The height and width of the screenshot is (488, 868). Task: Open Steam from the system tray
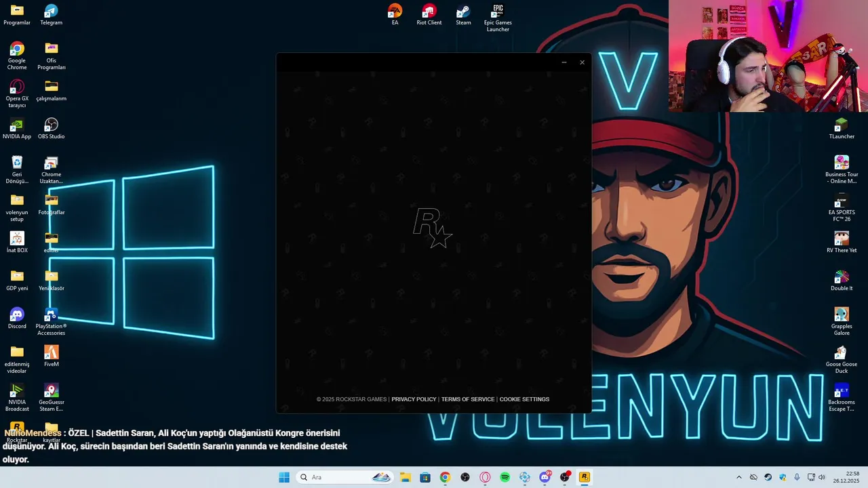pyautogui.click(x=768, y=477)
